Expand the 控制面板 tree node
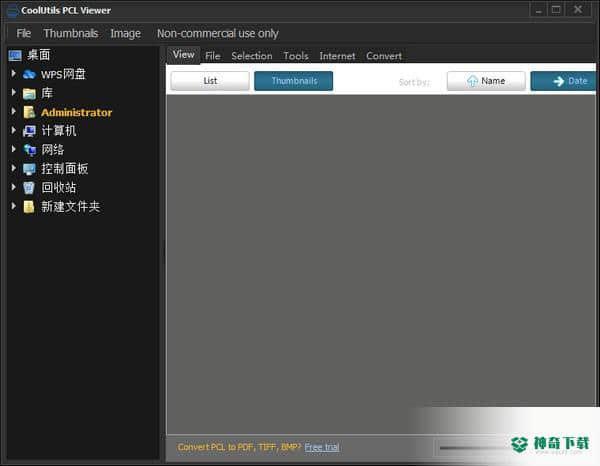This screenshot has width=600, height=466. click(14, 168)
